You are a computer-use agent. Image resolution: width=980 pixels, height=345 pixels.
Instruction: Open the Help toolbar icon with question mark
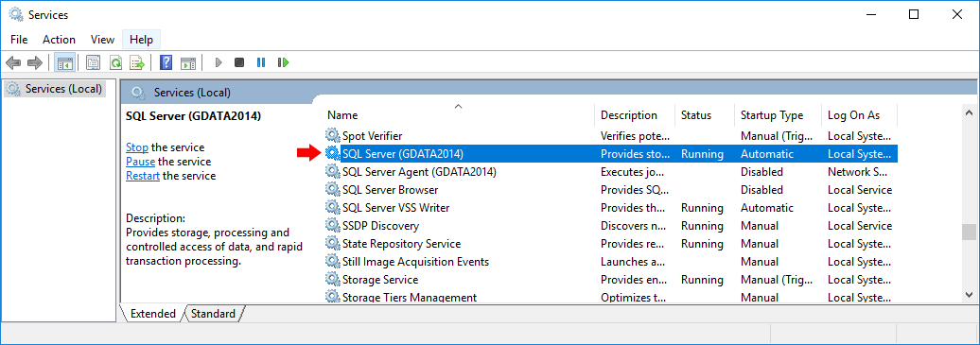click(x=166, y=62)
